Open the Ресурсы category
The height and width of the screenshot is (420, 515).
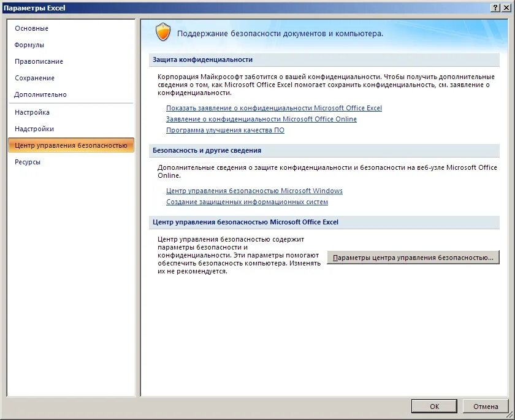coord(71,162)
